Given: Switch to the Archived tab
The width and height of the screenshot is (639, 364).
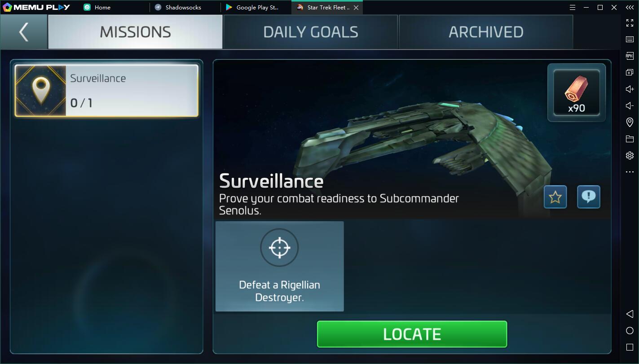Looking at the screenshot, I should (486, 32).
